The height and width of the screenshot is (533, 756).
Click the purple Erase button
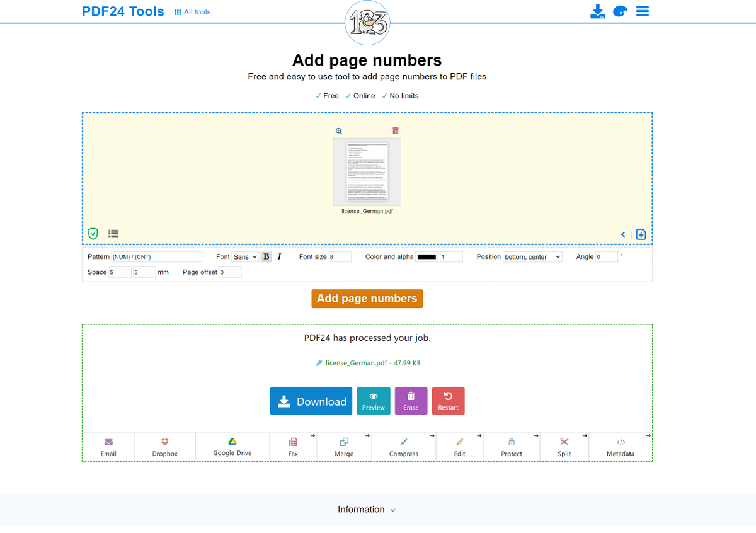[x=411, y=401]
